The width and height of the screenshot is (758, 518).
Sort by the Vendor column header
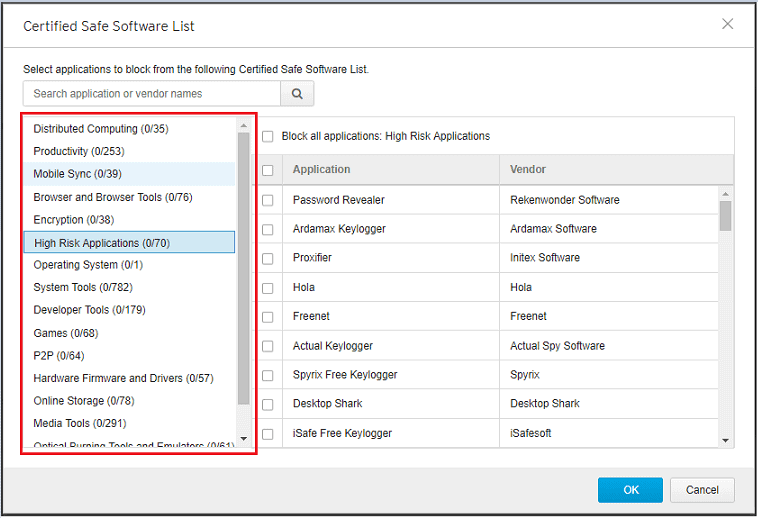(528, 170)
